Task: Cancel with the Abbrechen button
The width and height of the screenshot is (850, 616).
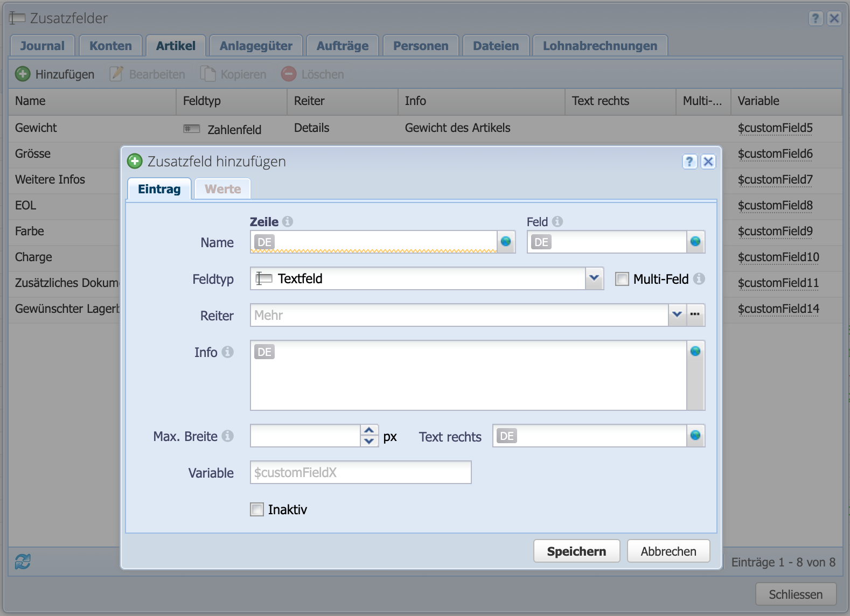Action: click(668, 551)
